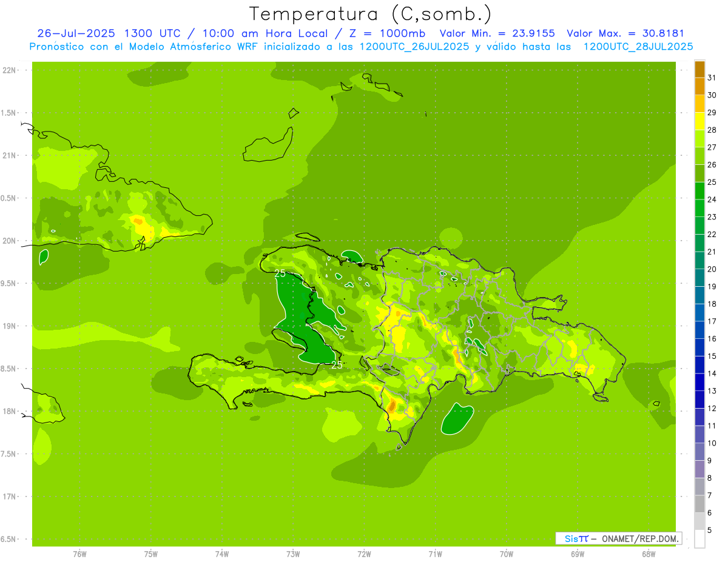728x562 pixels.
Task: Click the "74W" longitude axis label
Action: (x=222, y=554)
